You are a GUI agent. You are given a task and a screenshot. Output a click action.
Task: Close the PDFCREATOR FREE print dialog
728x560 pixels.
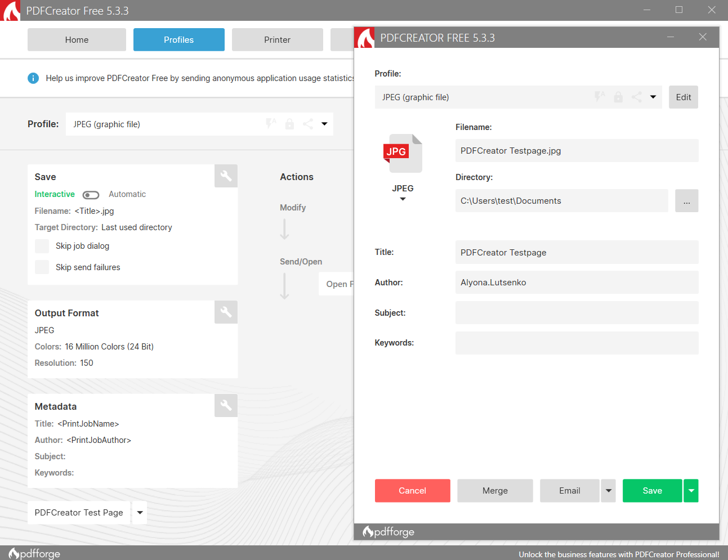(x=703, y=37)
